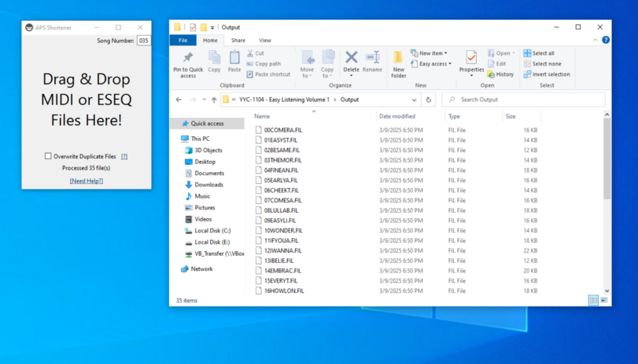Viewport: 638px width, 364px height.
Task: Go up one folder level arrow
Action: [214, 100]
